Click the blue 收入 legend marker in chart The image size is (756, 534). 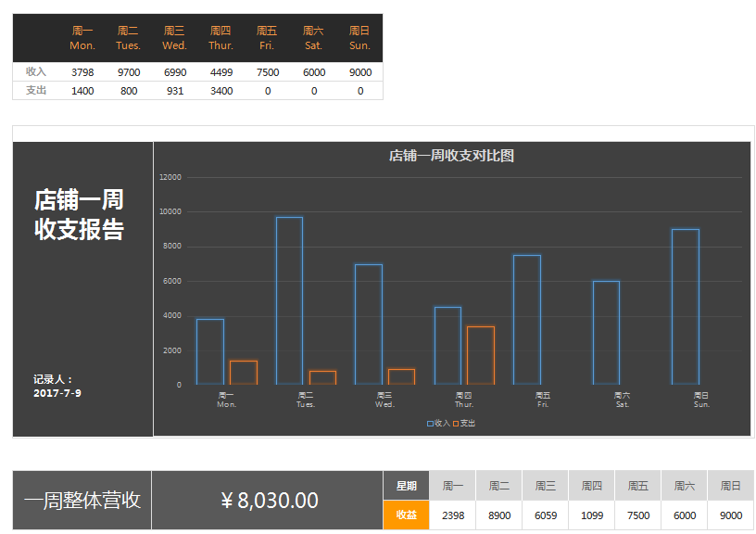point(430,424)
